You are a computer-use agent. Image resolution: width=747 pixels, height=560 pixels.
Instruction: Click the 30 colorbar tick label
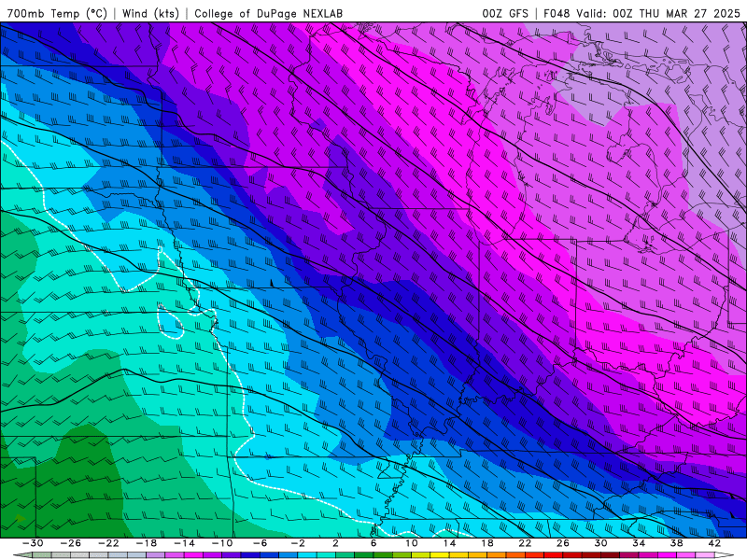point(600,543)
